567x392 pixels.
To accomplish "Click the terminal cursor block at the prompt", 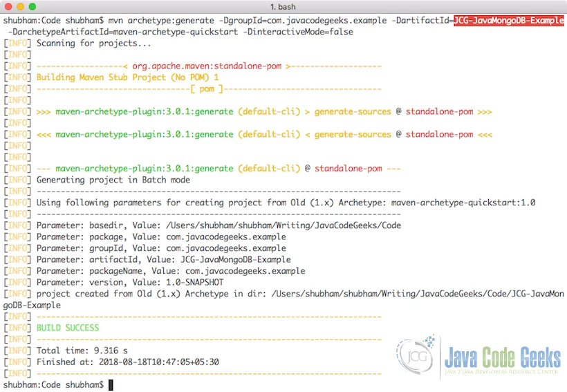I will click(x=111, y=385).
